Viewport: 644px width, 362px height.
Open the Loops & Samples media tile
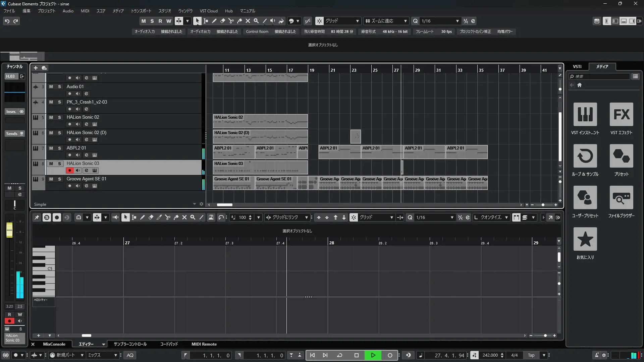585,156
